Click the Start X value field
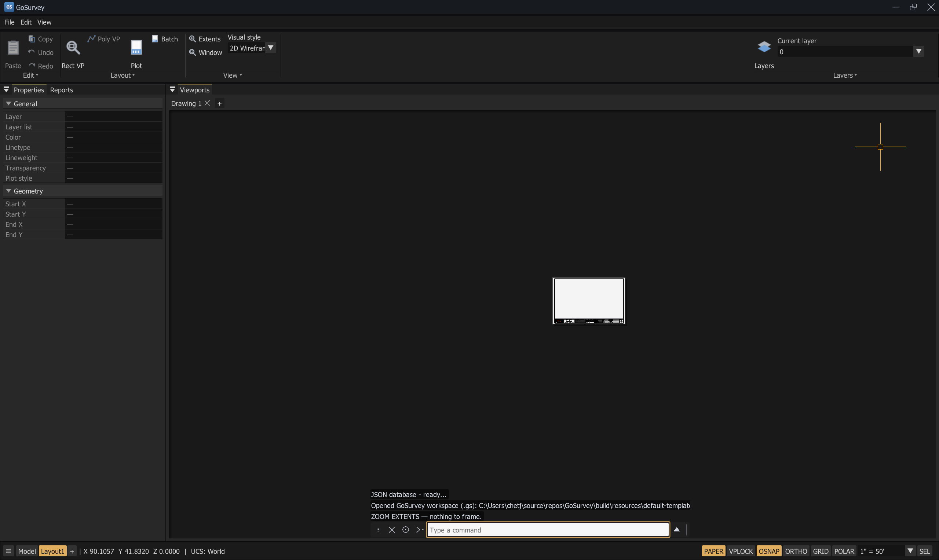The width and height of the screenshot is (939, 560). pos(114,204)
